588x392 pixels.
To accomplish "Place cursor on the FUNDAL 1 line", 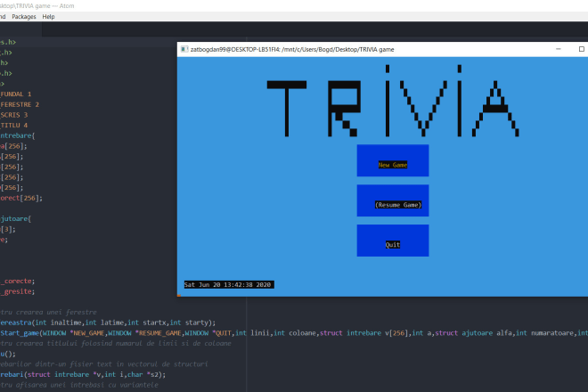I will tap(16, 94).
